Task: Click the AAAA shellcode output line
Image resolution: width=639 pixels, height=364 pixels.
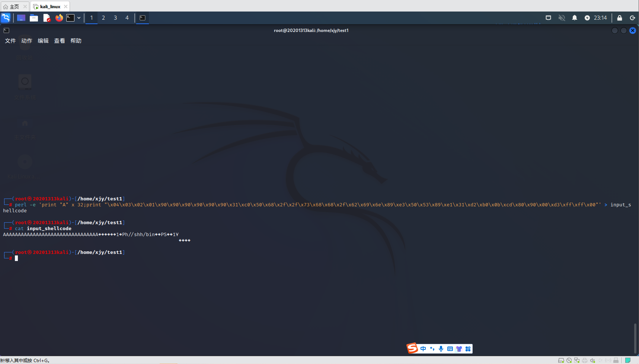Action: [x=91, y=235]
